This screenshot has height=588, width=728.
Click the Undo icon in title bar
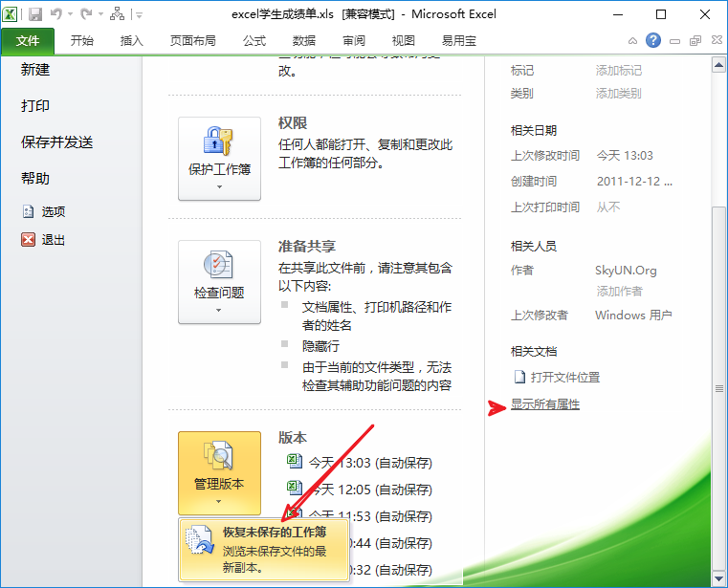[x=56, y=14]
